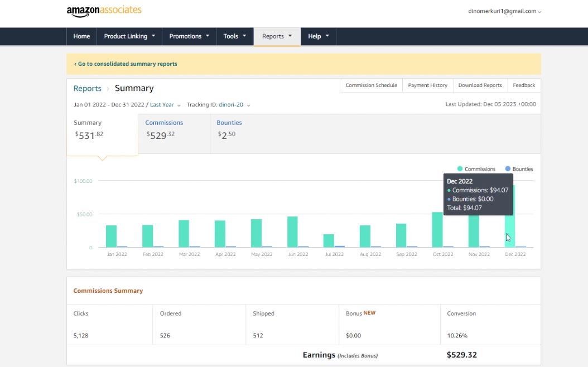Click the Last Updated Dec 05 2023 text

490,104
